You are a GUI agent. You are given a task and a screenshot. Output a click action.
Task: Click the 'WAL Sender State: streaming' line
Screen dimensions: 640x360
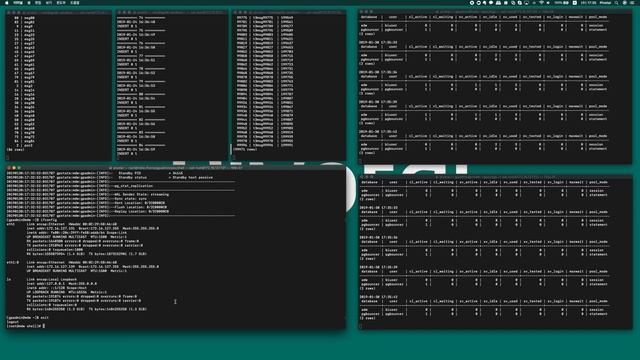point(87,194)
